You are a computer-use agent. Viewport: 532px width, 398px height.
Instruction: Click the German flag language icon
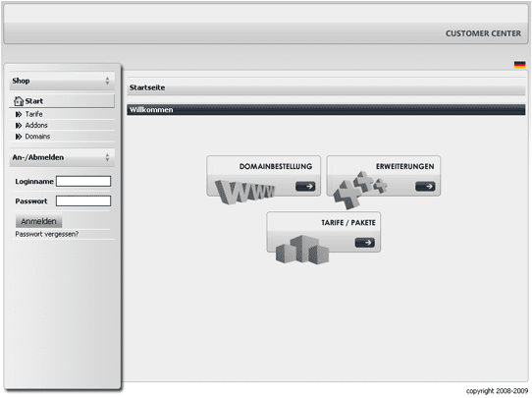[x=519, y=65]
